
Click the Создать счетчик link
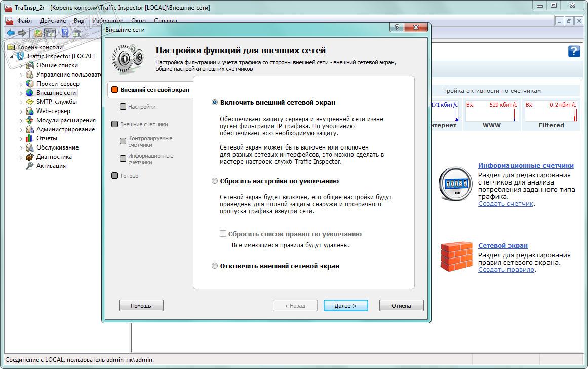click(505, 203)
